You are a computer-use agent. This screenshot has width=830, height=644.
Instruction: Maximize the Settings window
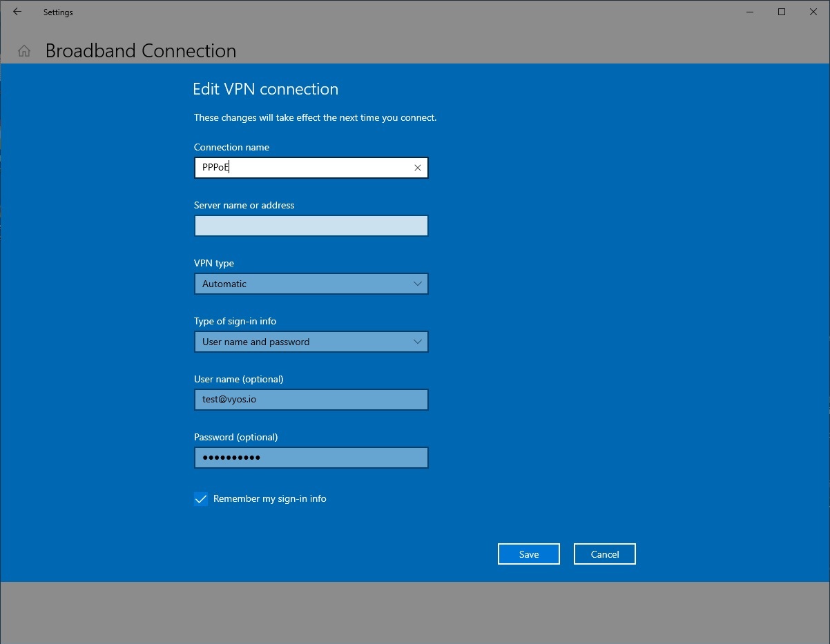782,12
